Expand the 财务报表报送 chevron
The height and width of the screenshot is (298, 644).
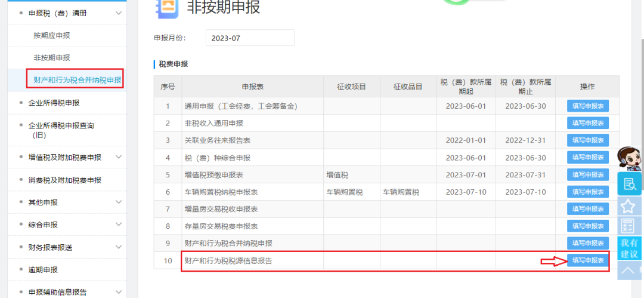[x=119, y=247]
